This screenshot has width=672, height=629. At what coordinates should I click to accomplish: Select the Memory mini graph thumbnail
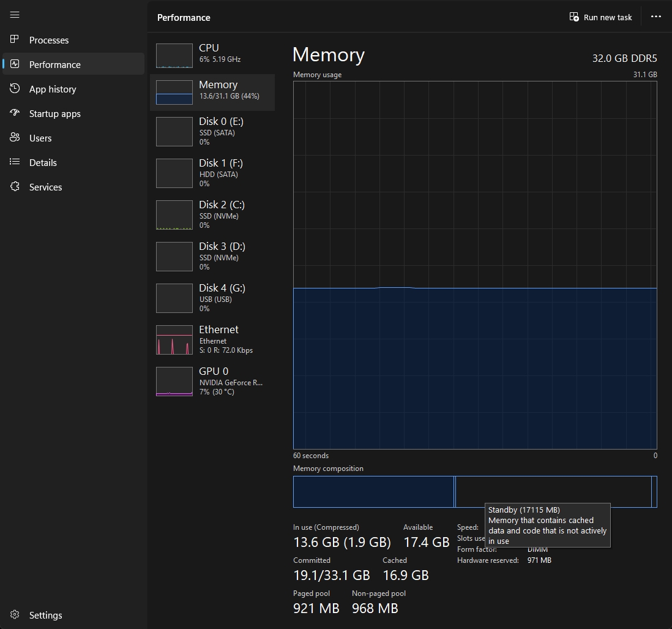pos(174,92)
